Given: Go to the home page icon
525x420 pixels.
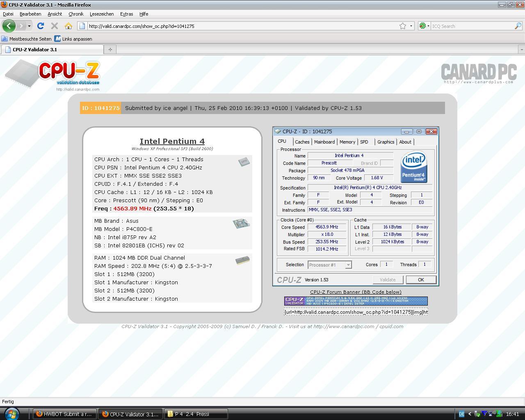Looking at the screenshot, I should click(68, 26).
